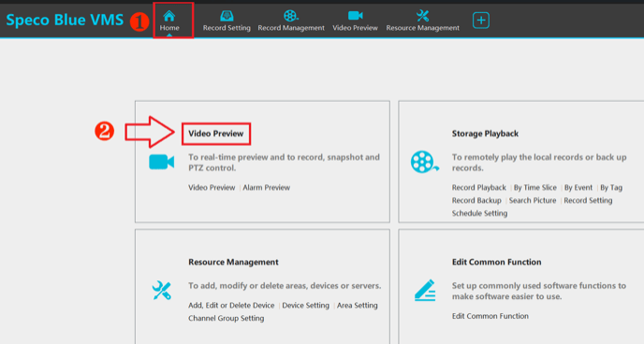644x344 pixels.
Task: Click the Video Preview camera icon in toolbar
Action: (356, 16)
